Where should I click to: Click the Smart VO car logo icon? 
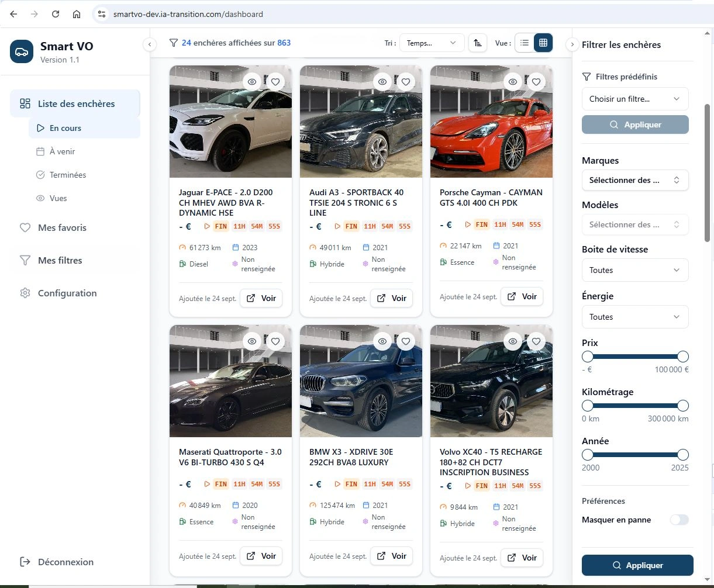click(22, 51)
